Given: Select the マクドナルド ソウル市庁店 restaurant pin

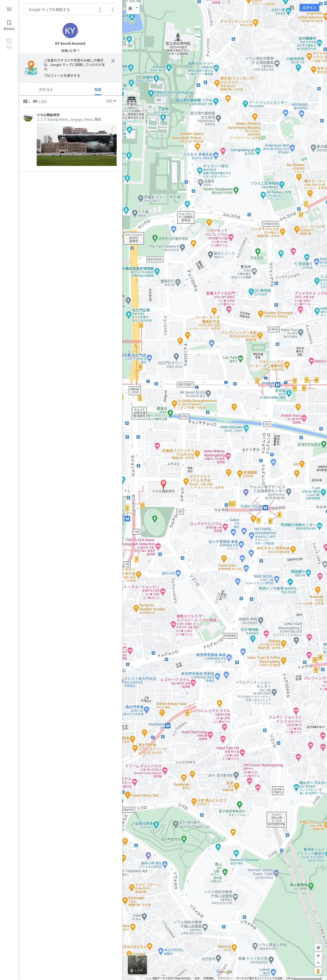Looking at the screenshot, I should tap(186, 482).
